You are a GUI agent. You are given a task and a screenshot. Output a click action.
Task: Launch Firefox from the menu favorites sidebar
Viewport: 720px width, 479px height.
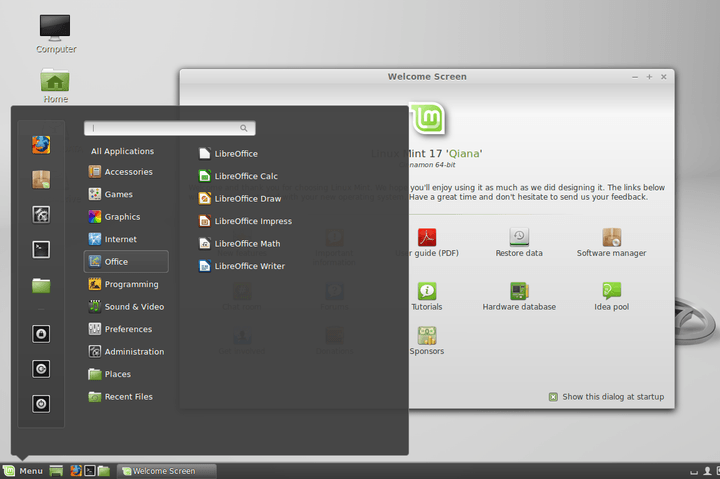click(41, 145)
